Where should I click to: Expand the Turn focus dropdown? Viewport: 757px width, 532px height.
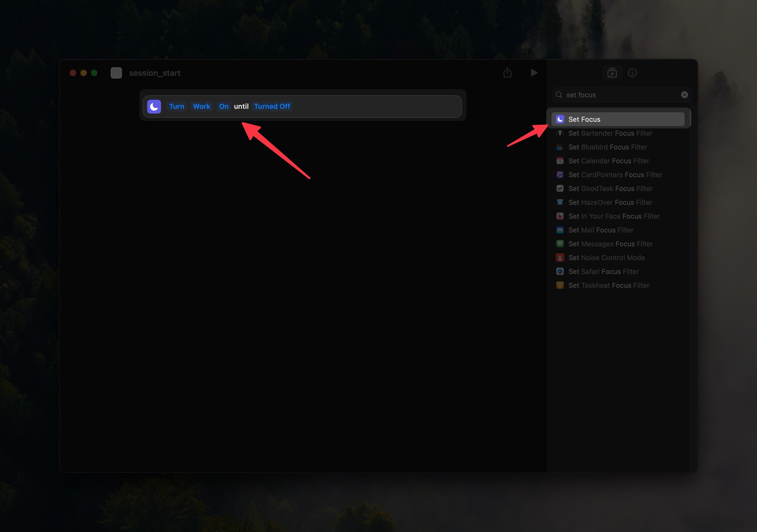click(x=176, y=106)
